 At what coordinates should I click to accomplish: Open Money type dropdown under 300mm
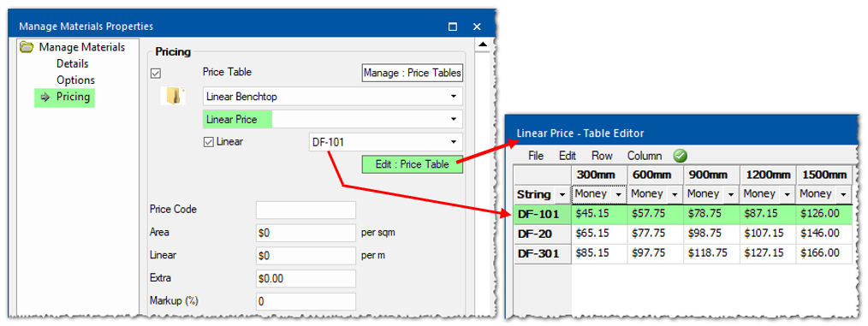(x=618, y=195)
